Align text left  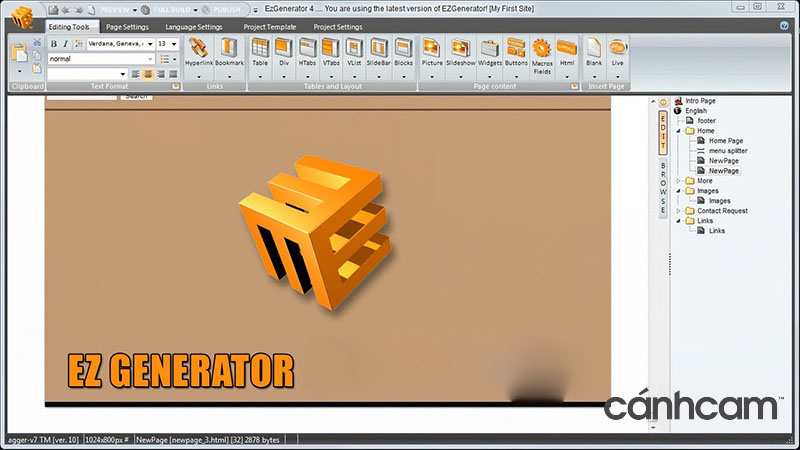(x=135, y=74)
